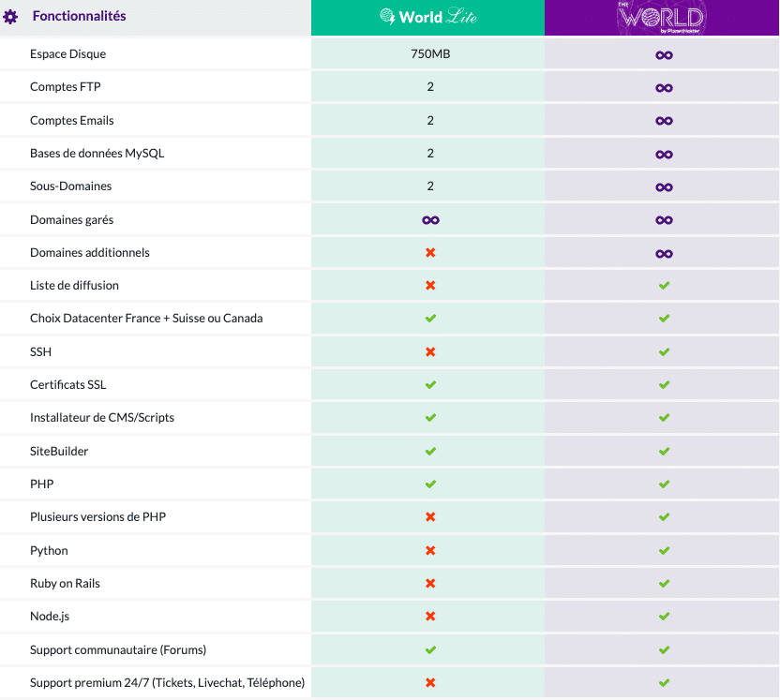Click the Plusieurs versions de PHP label

click(97, 516)
